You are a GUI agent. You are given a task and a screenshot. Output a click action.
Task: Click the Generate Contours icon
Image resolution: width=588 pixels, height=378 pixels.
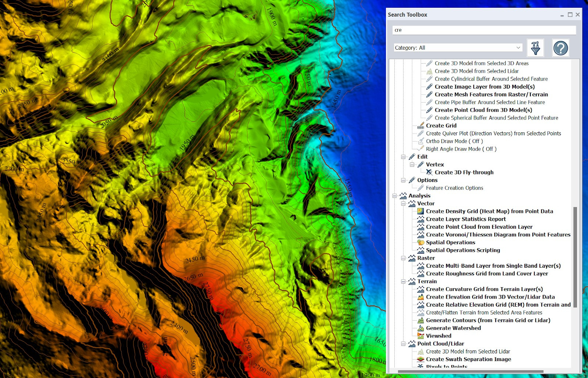coord(420,321)
